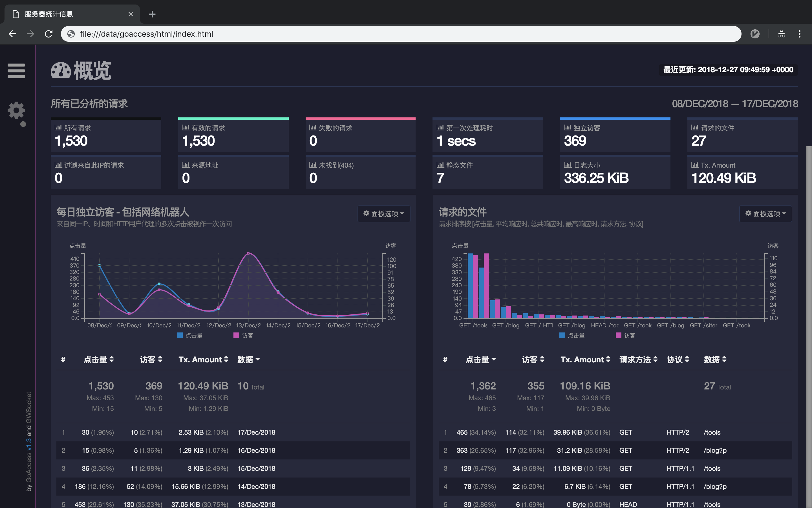Sort requested files by Tx. Amount column
The image size is (812, 508).
[586, 360]
